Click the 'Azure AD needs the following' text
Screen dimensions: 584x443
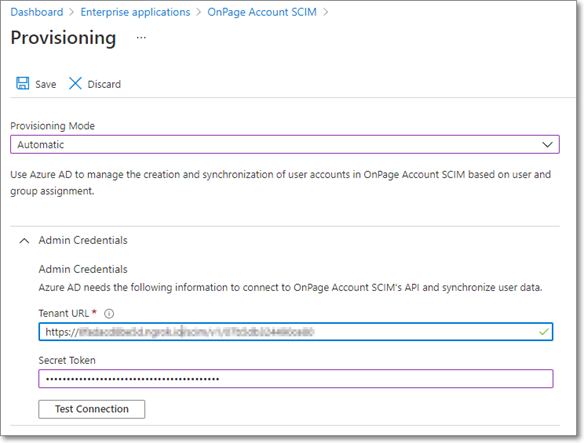click(291, 288)
